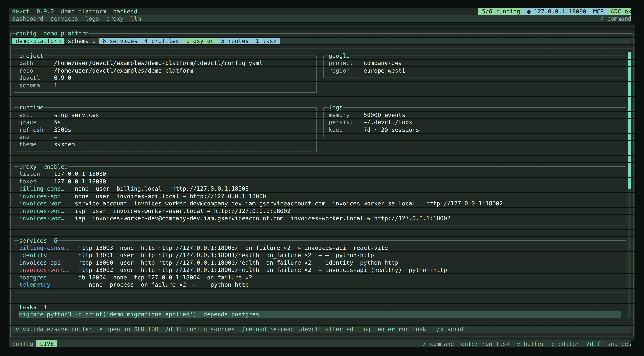Click the repo path value

124,71
